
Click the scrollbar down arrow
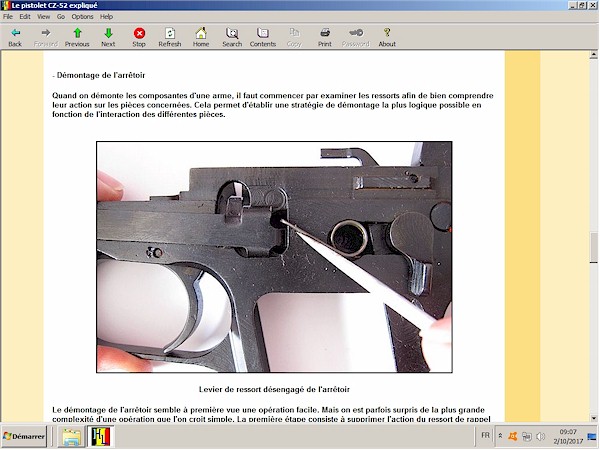coord(593,418)
